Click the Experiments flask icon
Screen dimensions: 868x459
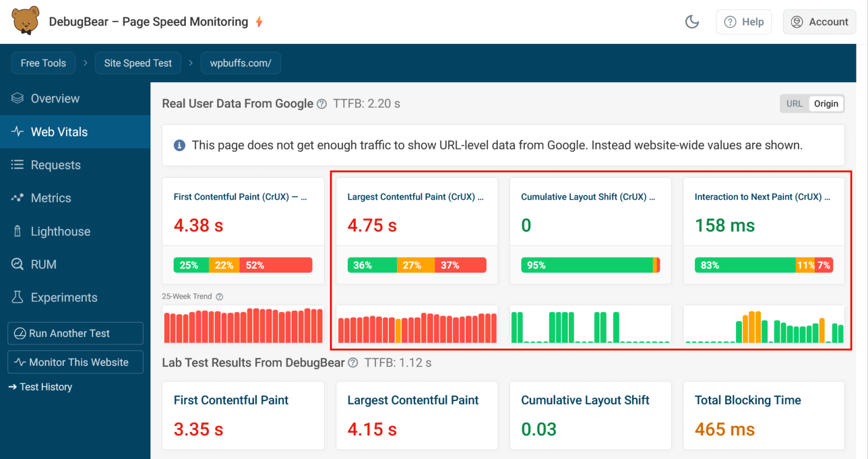pos(17,298)
